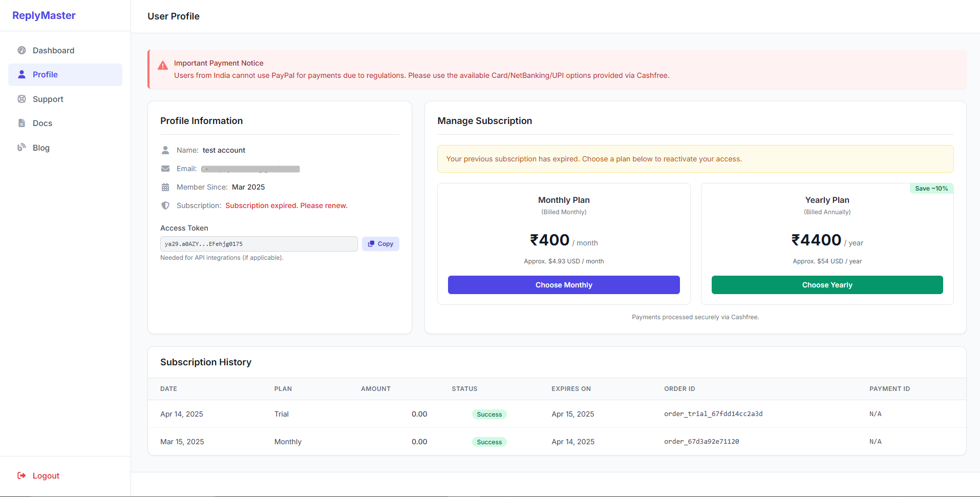Click the shield icon beside Subscription
This screenshot has width=980, height=497.
click(x=165, y=205)
